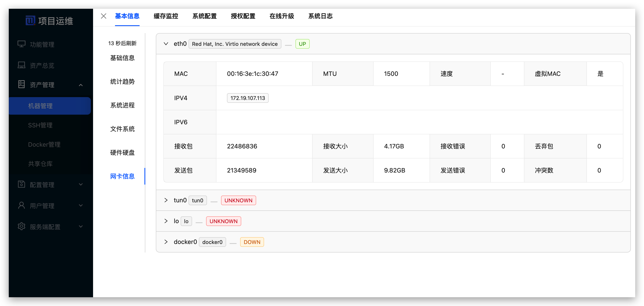Switch to the 缓存监控 tab
This screenshot has width=644, height=306.
tap(166, 16)
